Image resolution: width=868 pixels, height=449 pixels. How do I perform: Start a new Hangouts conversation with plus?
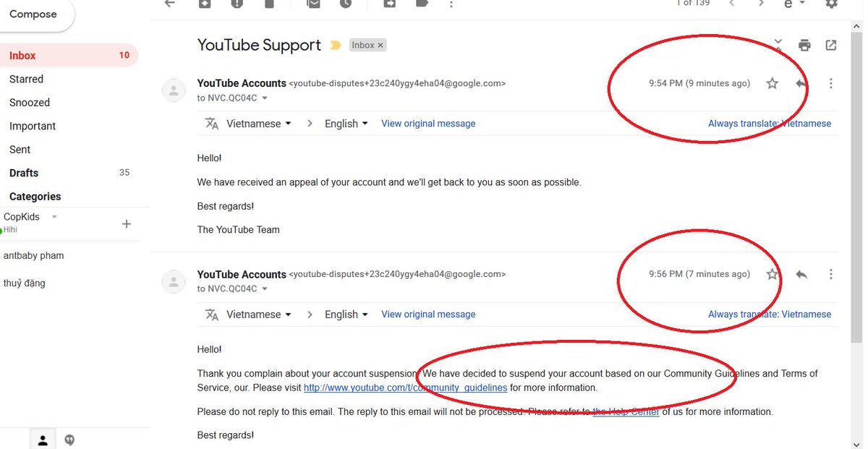pos(127,224)
